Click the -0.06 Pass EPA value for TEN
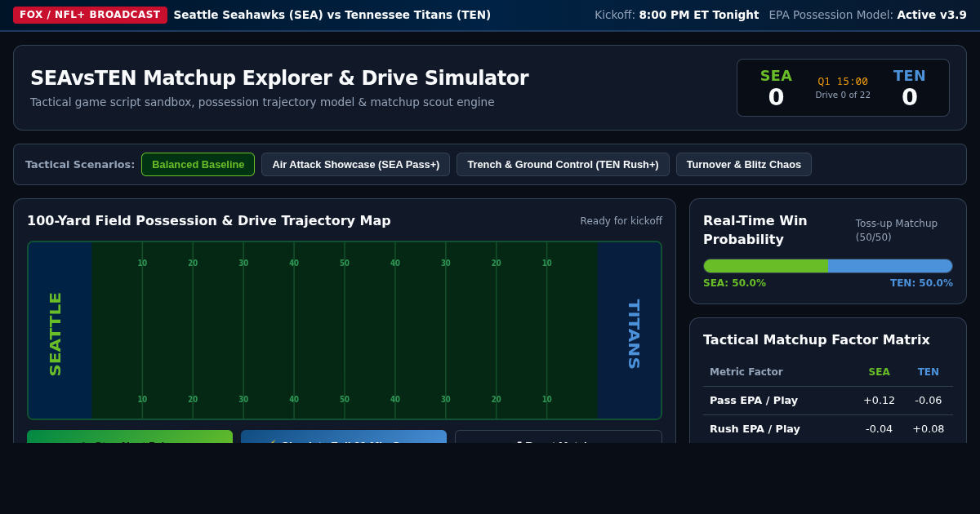 pos(929,401)
